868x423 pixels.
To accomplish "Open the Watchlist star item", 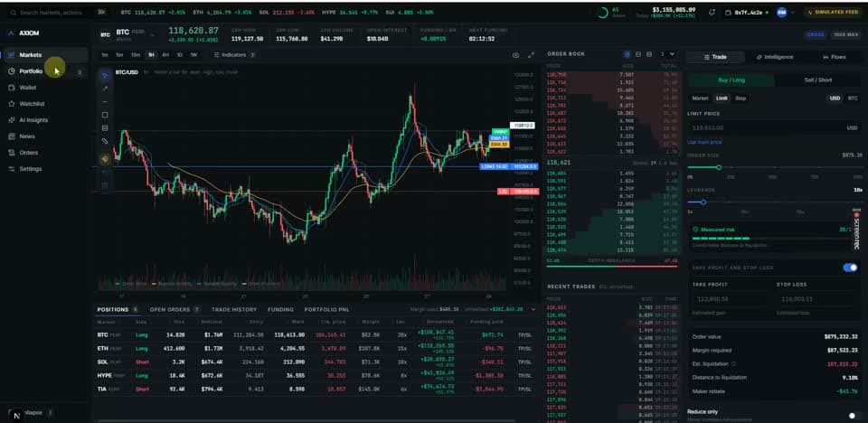I will pos(44,104).
